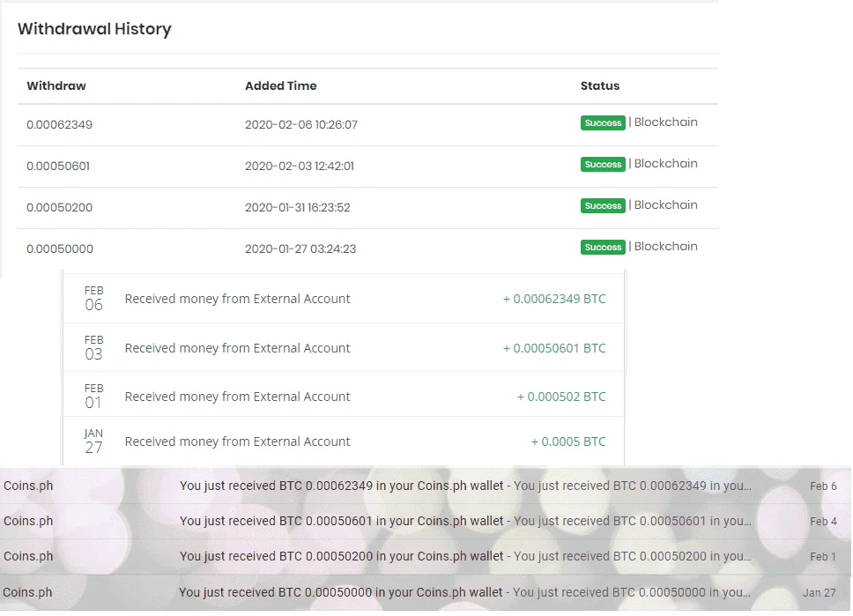Click the Success badge for withdrawal 0.00050601
The height and width of the screenshot is (616, 853).
[x=603, y=164]
